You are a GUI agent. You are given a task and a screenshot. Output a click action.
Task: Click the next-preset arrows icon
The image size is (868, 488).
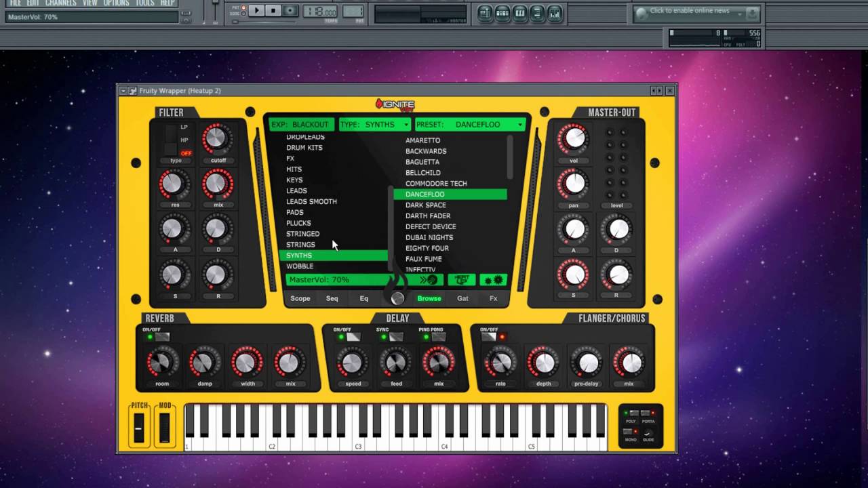click(x=428, y=280)
